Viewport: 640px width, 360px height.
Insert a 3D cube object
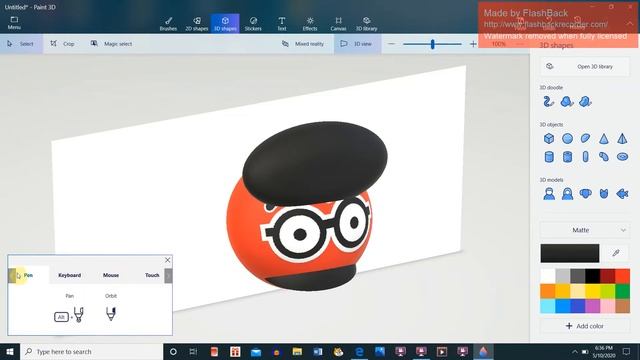click(x=549, y=138)
